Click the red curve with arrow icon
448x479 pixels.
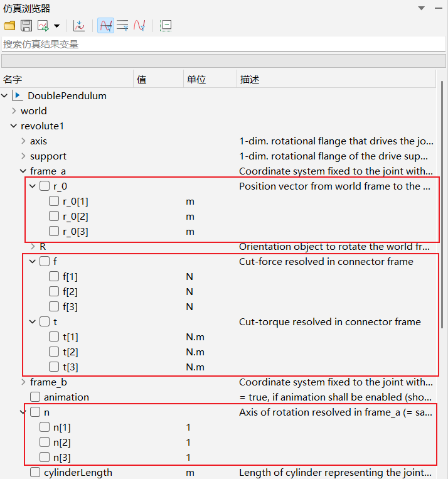point(139,26)
